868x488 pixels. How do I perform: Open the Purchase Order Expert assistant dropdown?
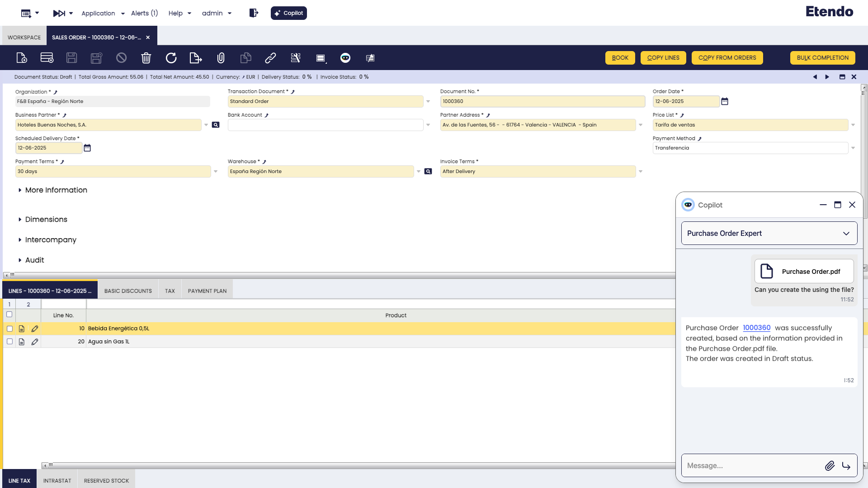[769, 233]
